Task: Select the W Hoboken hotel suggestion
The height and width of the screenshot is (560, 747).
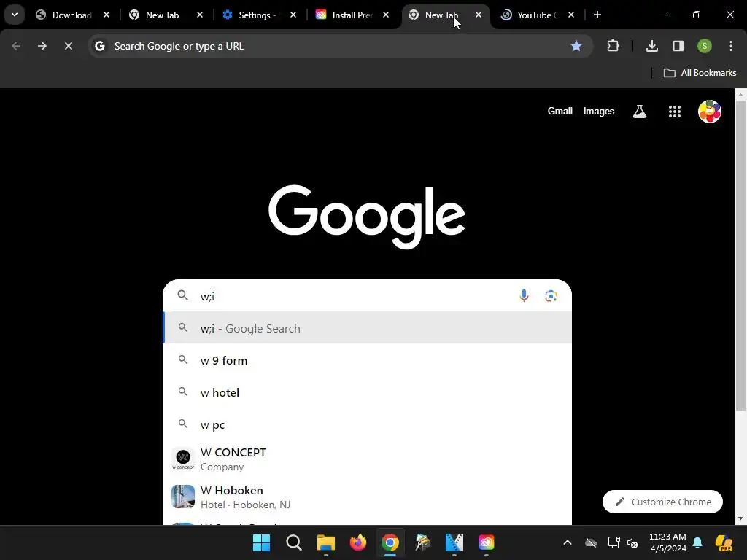Action: tap(368, 497)
